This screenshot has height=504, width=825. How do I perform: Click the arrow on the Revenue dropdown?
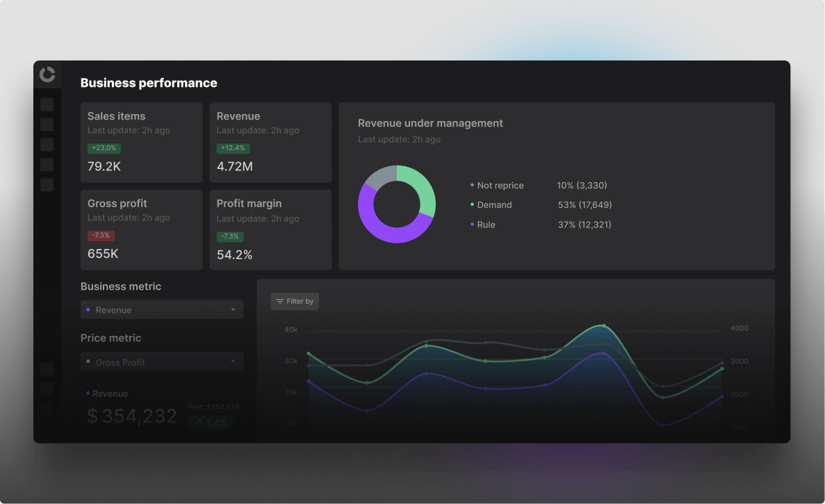(233, 310)
